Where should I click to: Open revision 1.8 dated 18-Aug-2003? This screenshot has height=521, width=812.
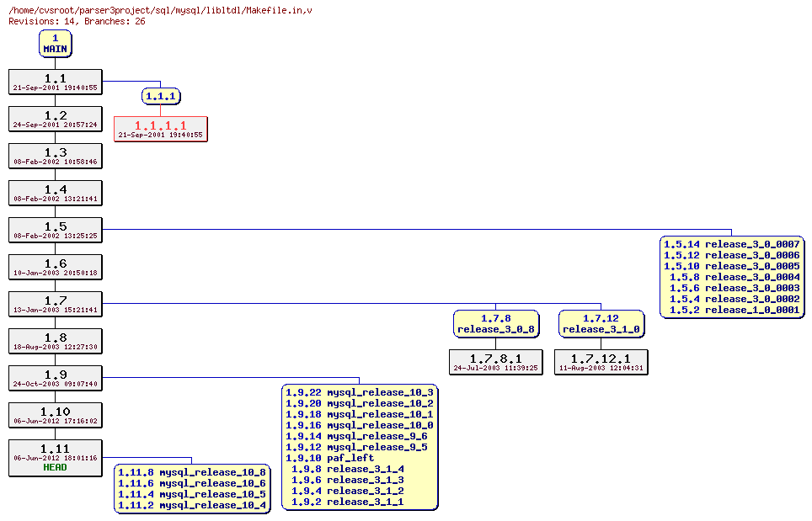56,341
